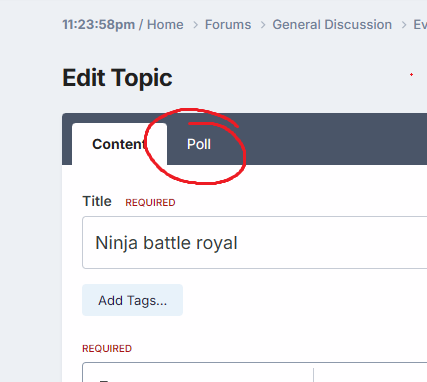
Task: Click the chevron after Forums breadcrumb
Action: [x=263, y=25]
